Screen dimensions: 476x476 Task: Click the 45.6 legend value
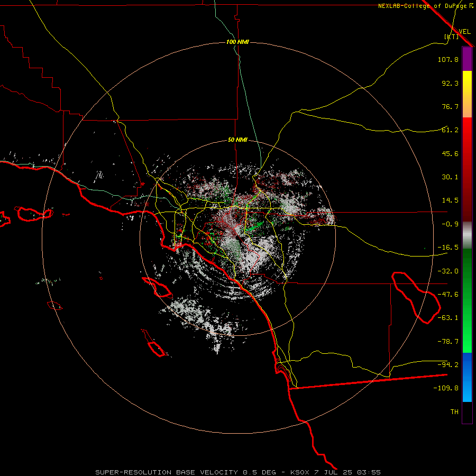[x=450, y=153]
